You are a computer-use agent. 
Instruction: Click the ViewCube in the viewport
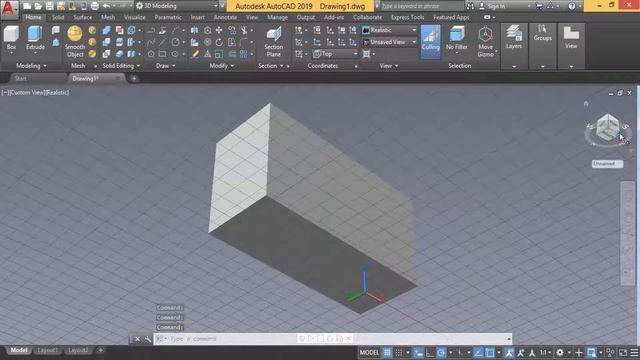[x=608, y=127]
